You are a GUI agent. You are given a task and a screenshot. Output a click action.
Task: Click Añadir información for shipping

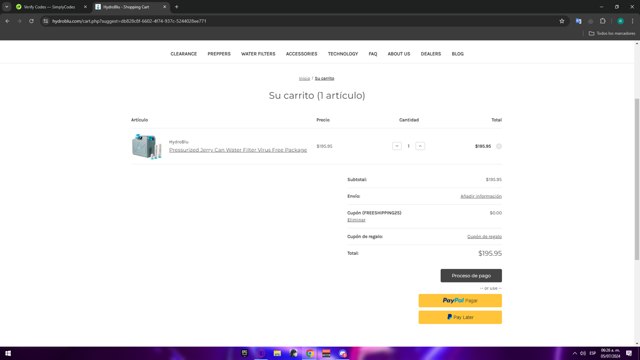481,196
